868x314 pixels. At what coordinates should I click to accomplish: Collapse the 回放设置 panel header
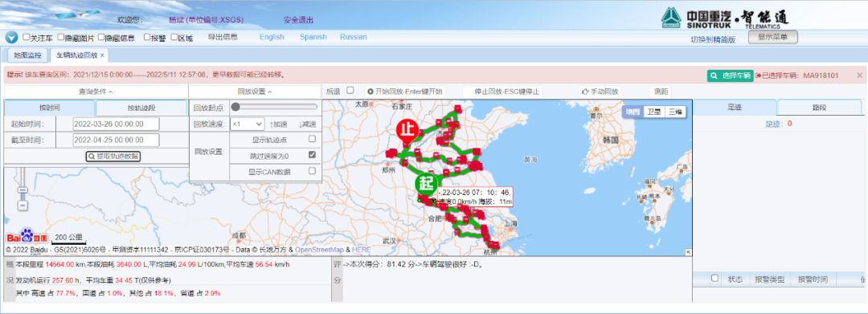tap(255, 92)
